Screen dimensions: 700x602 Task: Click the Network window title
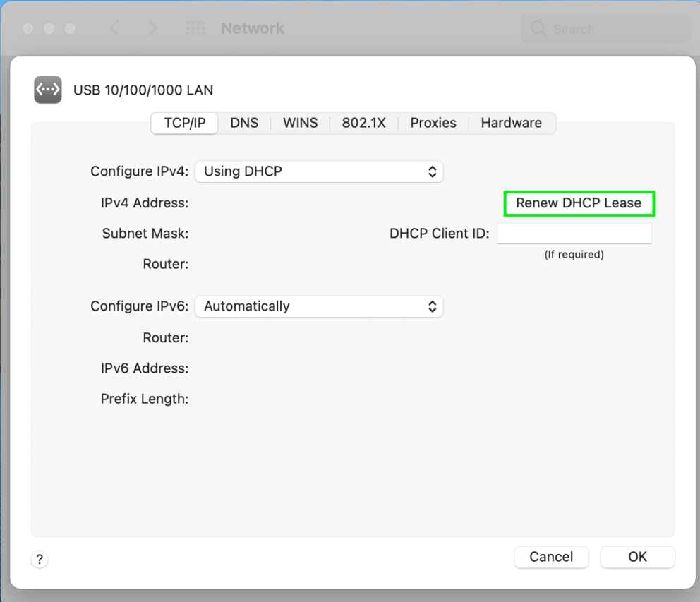pyautogui.click(x=253, y=28)
